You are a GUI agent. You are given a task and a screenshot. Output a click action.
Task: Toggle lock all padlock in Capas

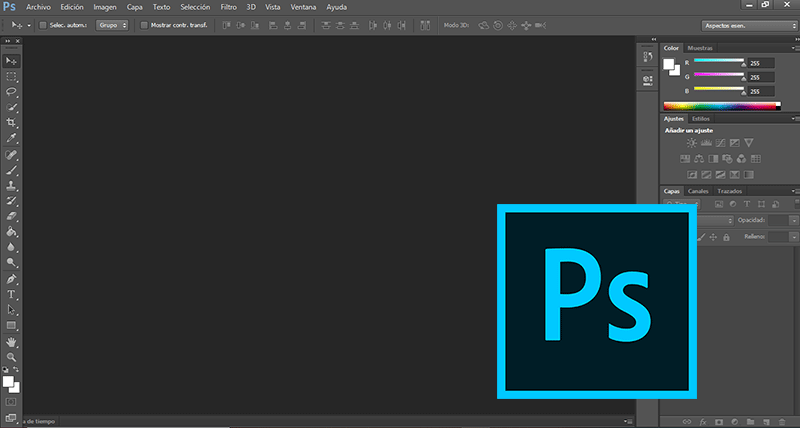click(726, 237)
